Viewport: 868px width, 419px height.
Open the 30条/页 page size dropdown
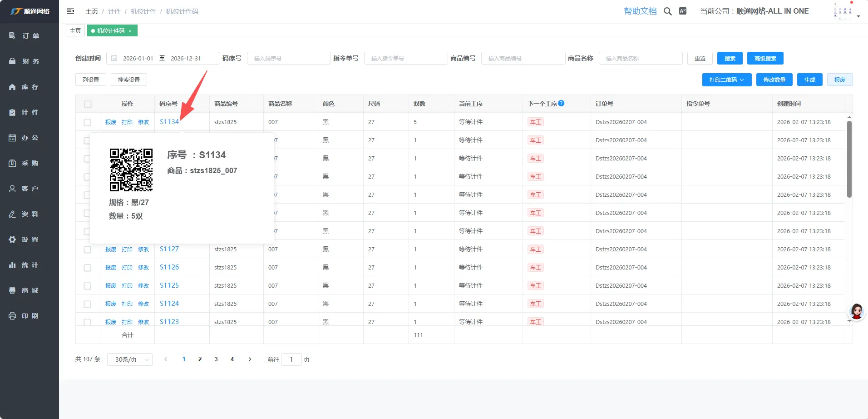130,359
